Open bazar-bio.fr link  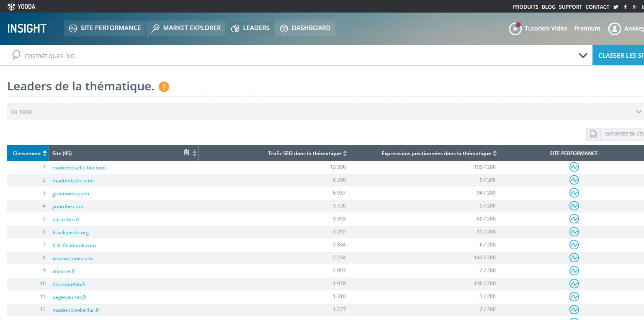coord(66,219)
